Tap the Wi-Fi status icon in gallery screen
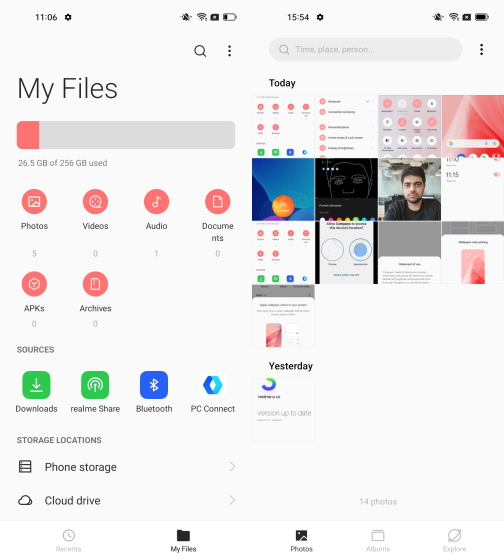 [454, 17]
